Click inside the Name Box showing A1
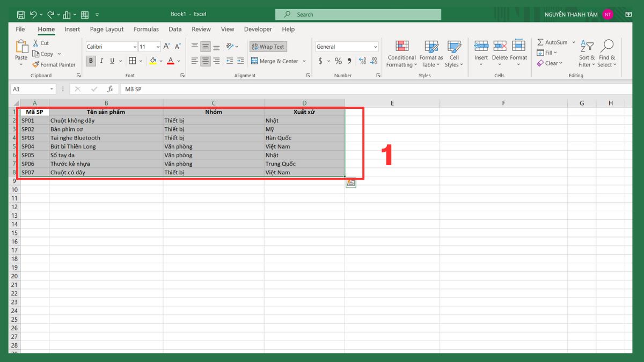644x362 pixels. [x=30, y=88]
